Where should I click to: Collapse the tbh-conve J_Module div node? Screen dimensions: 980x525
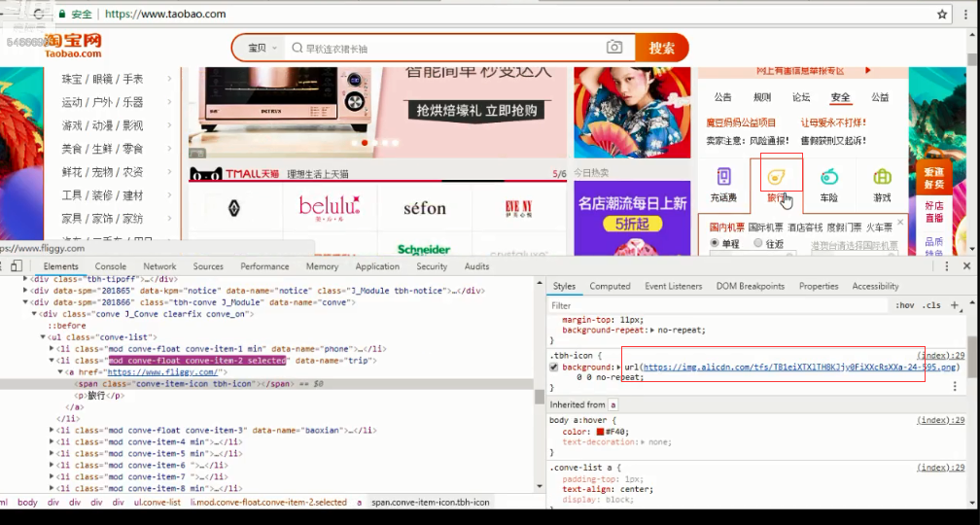click(x=25, y=301)
